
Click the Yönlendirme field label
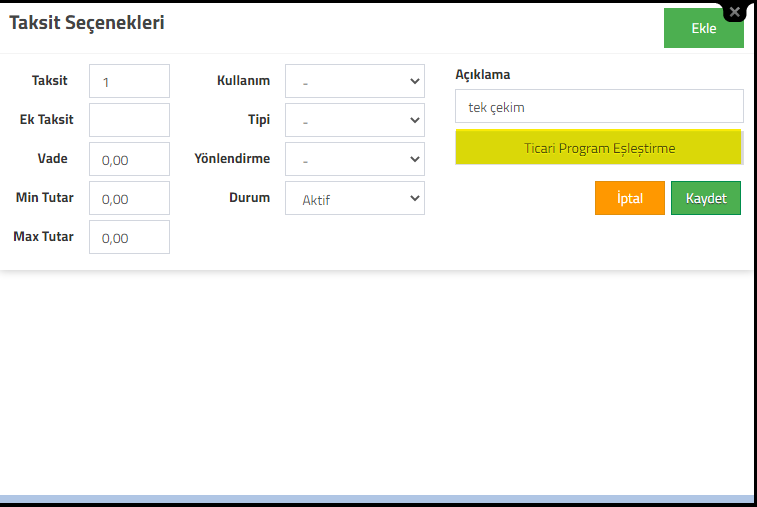tap(232, 158)
